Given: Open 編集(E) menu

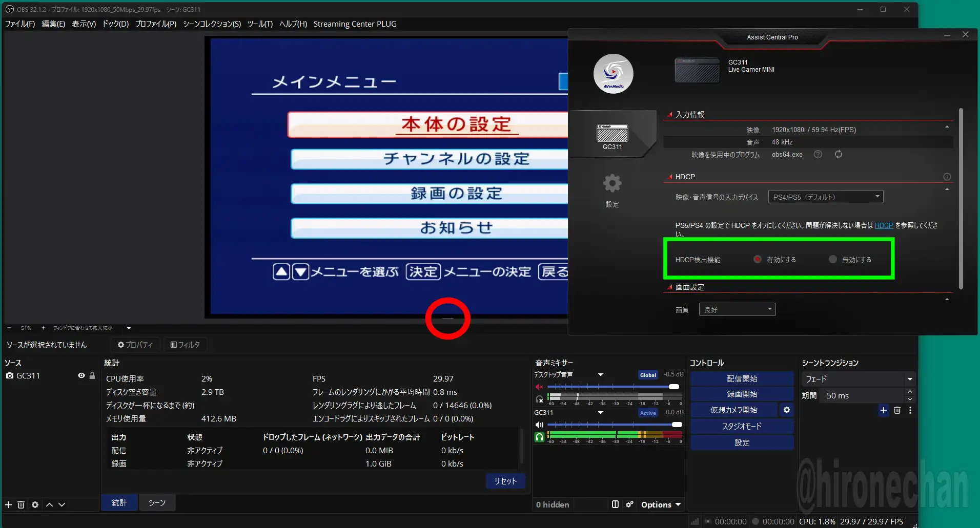Looking at the screenshot, I should (x=53, y=24).
